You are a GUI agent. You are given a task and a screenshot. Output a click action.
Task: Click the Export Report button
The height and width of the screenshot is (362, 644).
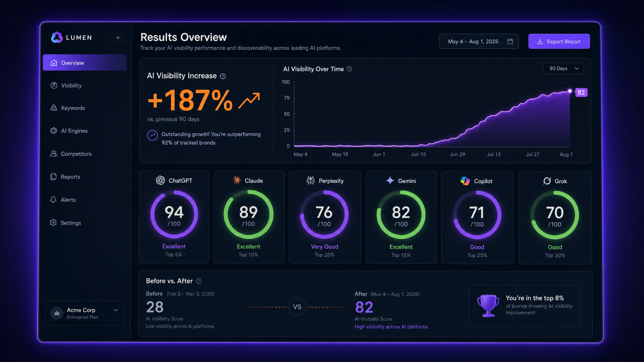559,41
